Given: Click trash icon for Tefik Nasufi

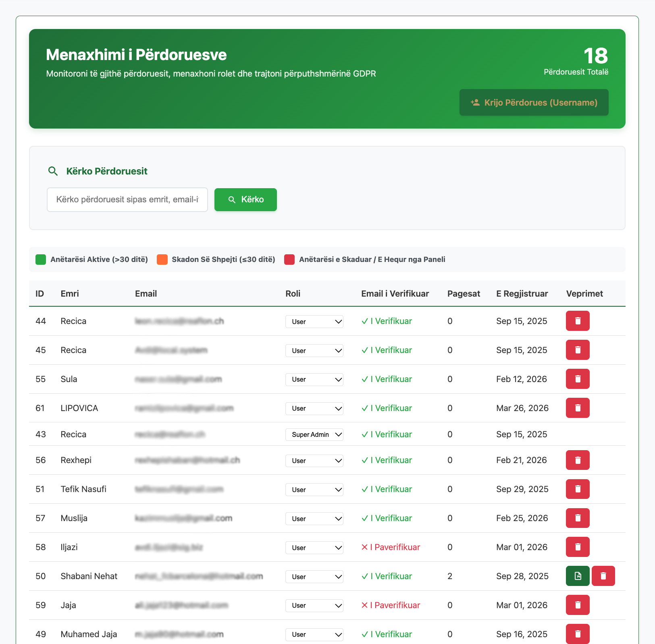Looking at the screenshot, I should (x=578, y=489).
